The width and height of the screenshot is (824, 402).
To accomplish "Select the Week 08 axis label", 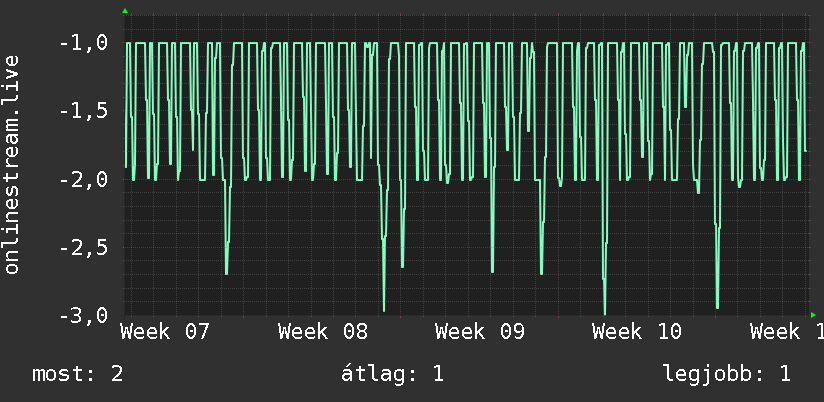I will [x=323, y=332].
